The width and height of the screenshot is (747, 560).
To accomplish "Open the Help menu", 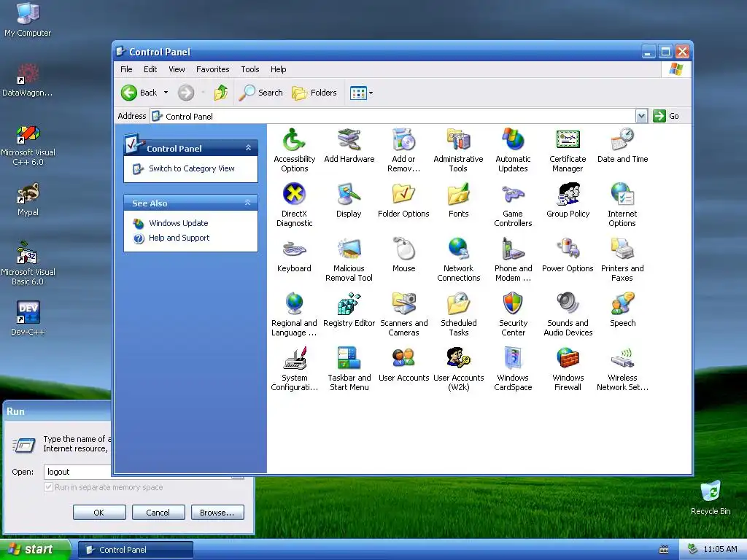I will pyautogui.click(x=278, y=69).
